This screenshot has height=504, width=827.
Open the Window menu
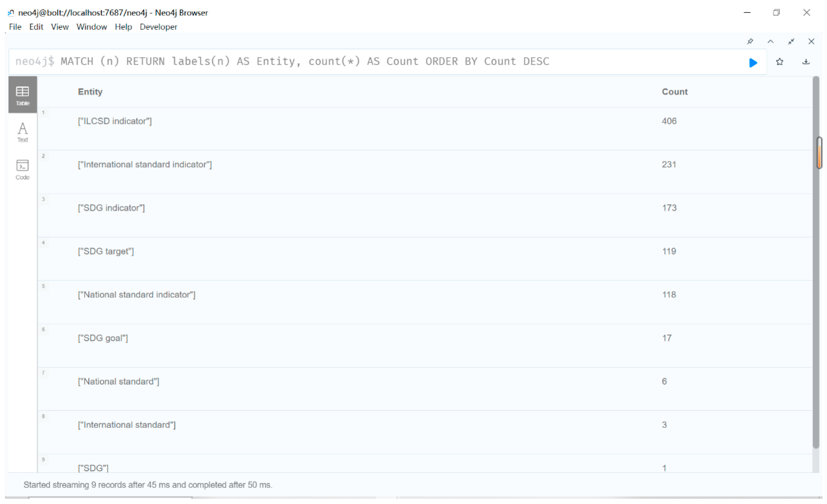pos(92,27)
